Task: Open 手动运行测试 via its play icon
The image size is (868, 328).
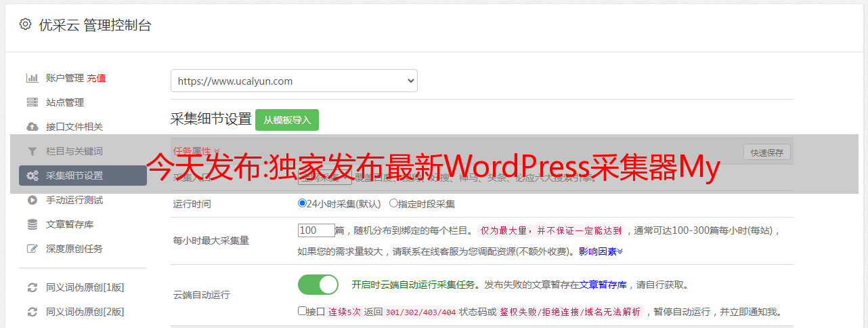Action: point(32,200)
